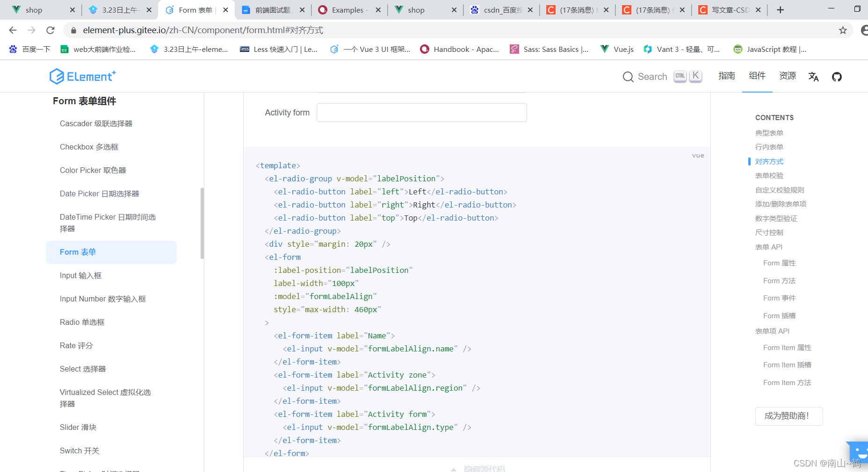Screen dimensions: 868x472
Task: Bookmark this page with star icon
Action: 843,30
